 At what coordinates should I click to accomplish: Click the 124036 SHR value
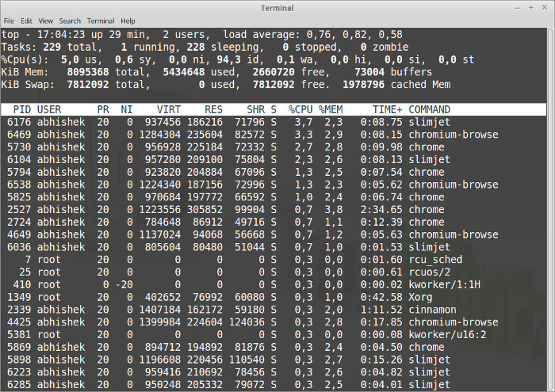click(247, 322)
